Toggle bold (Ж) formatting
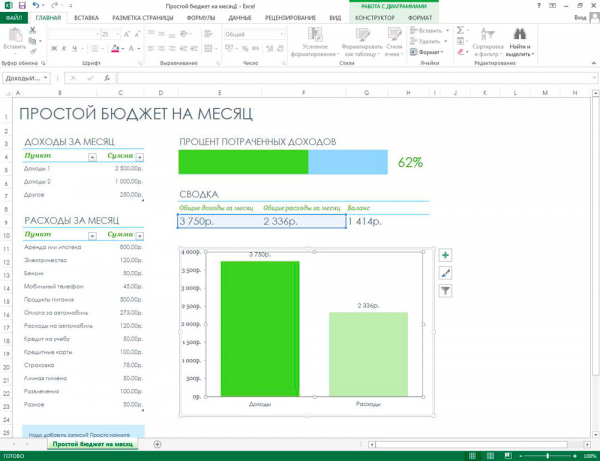This screenshot has height=461, width=600. (x=54, y=49)
